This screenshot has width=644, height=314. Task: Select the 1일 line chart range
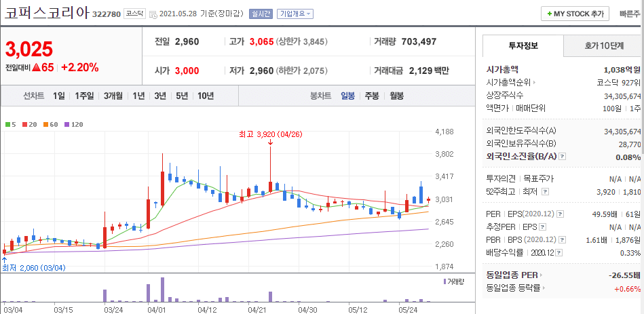pos(59,96)
